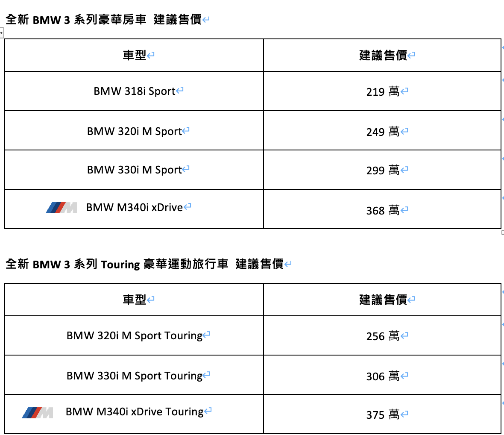Click the BMW 330i M Sport Touring cell
The height and width of the screenshot is (435, 504).
[135, 376]
